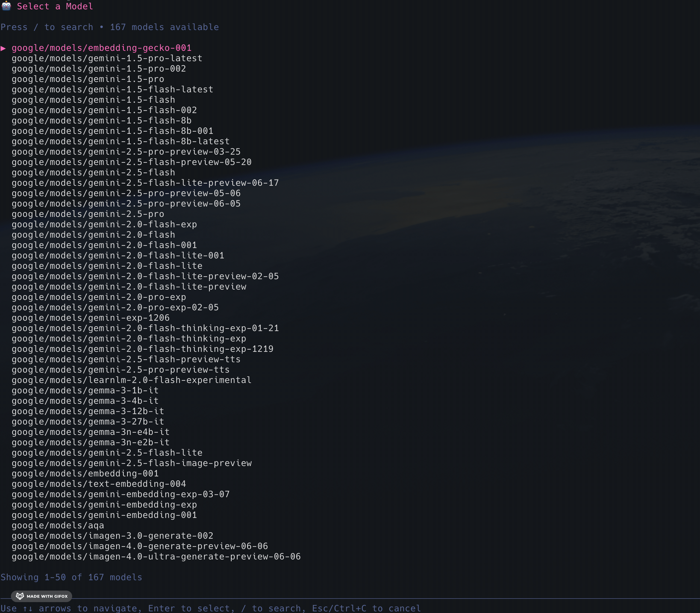Select google/models/gemini-2.5-flash row
Image resolution: width=700 pixels, height=613 pixels.
point(93,172)
